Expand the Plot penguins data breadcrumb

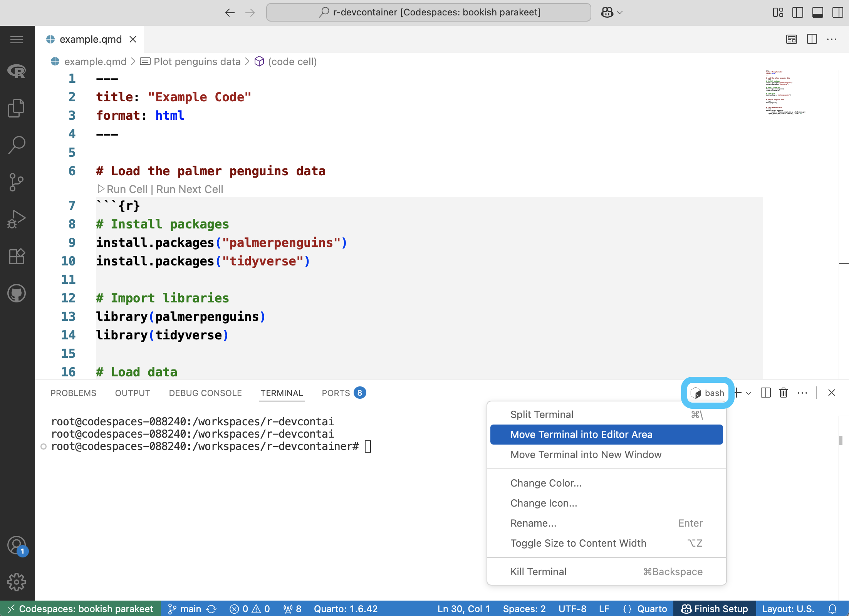coord(190,62)
